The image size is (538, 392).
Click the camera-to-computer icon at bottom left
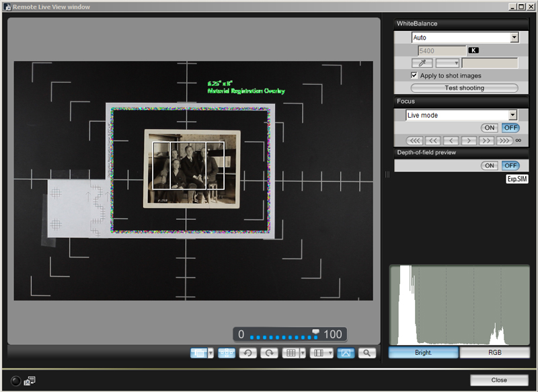coord(30,381)
